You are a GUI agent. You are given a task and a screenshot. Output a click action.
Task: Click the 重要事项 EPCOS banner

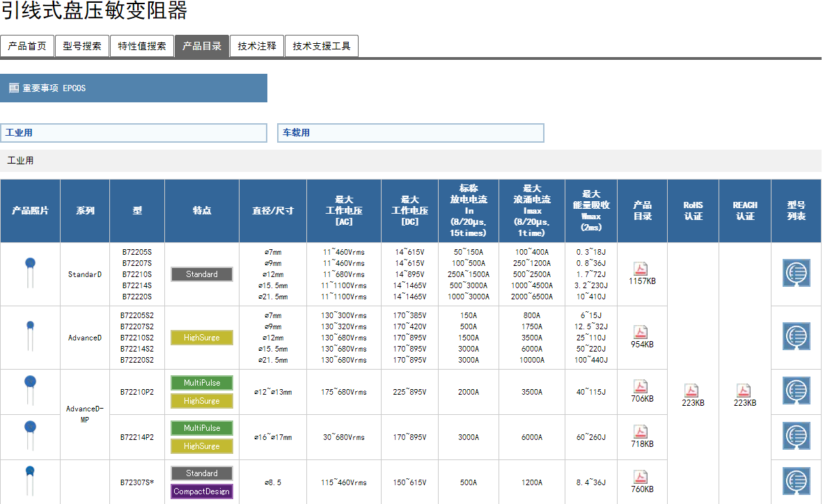click(134, 88)
